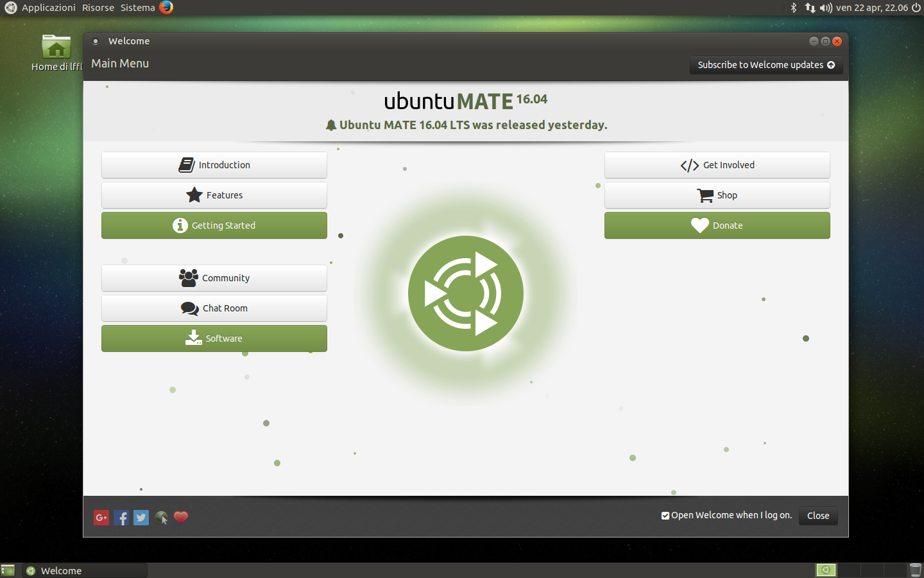Viewport: 924px width, 578px height.
Task: Click the Main Menu heading text
Action: point(120,64)
